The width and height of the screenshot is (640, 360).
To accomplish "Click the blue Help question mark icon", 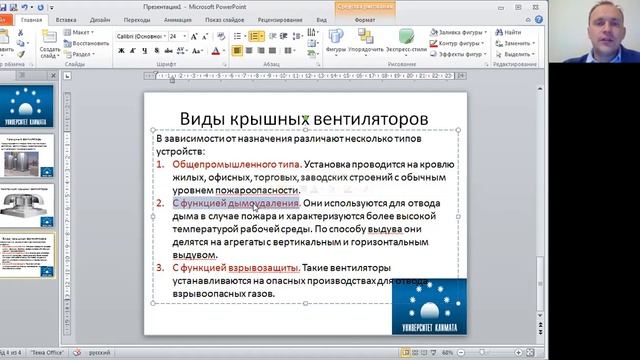I will [539, 20].
